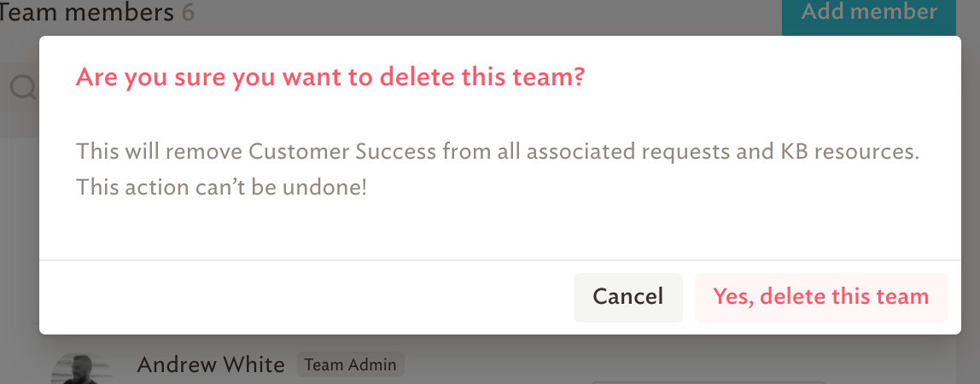This screenshot has height=384, width=980.
Task: Click empty dialog footer left of Cancel
Action: click(x=306, y=297)
